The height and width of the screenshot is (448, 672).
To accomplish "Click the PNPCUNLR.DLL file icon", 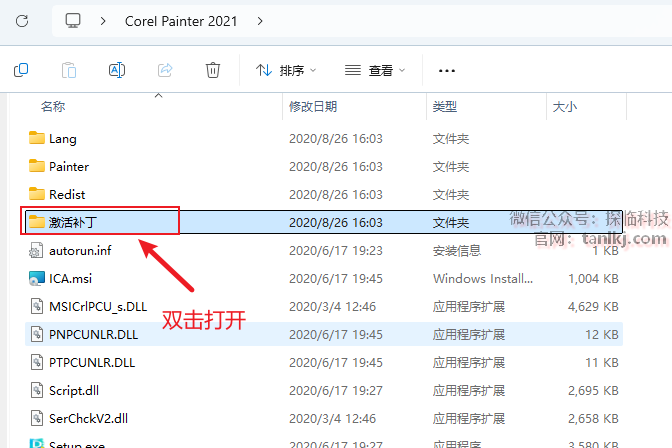I will coord(37,334).
